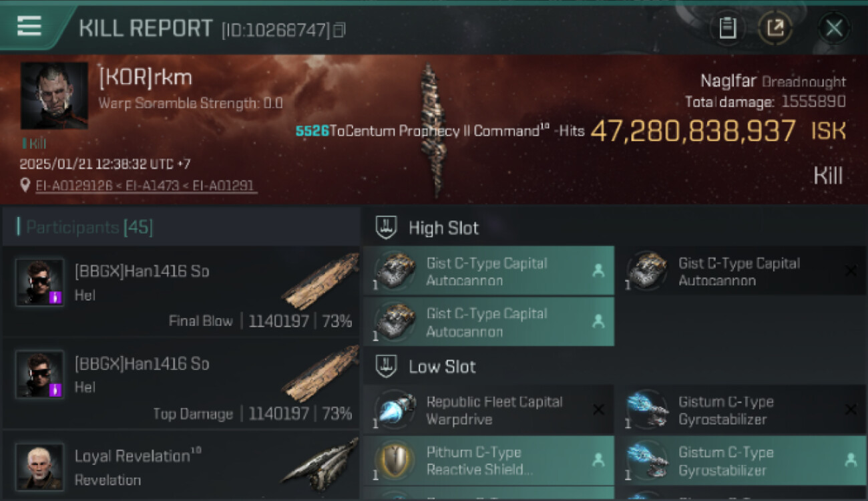Click the clipboard report icon

[x=727, y=28]
